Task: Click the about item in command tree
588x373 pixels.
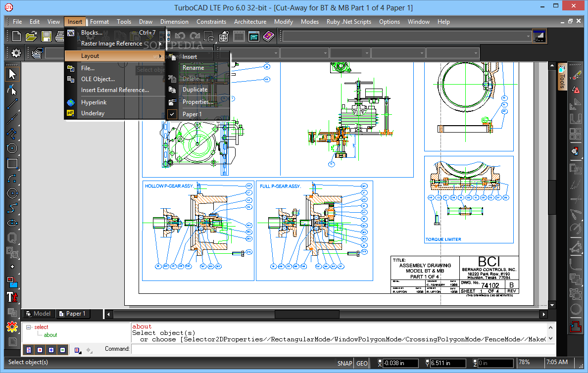Action: (50, 335)
